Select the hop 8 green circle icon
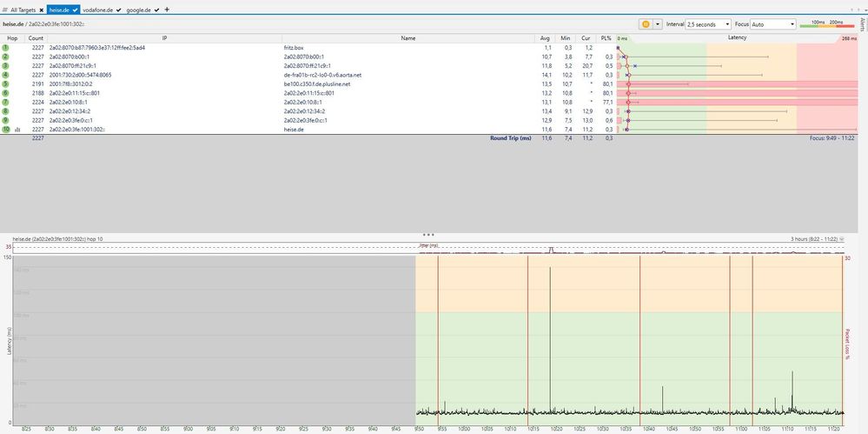 5,111
